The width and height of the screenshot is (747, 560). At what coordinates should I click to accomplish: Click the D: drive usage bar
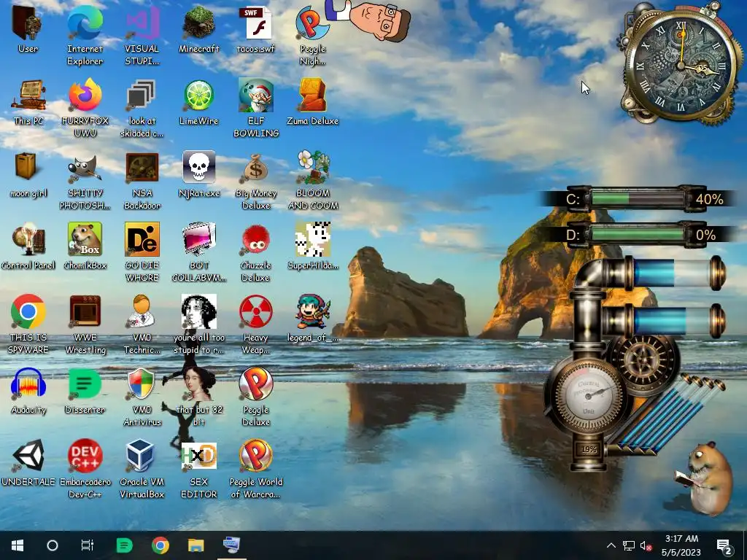638,235
